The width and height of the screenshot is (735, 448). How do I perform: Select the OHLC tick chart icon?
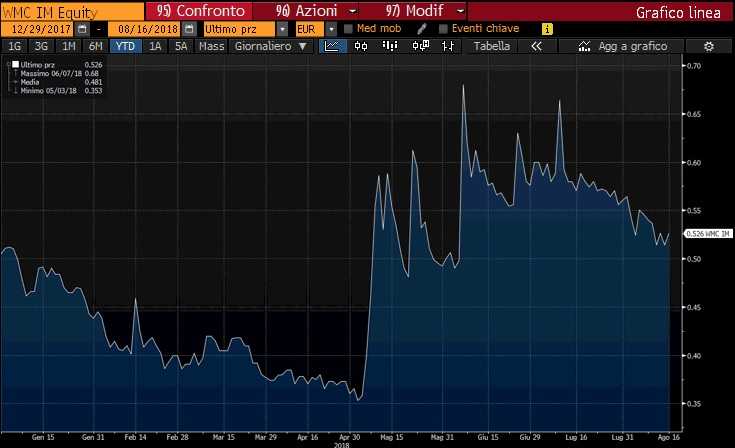click(x=448, y=46)
